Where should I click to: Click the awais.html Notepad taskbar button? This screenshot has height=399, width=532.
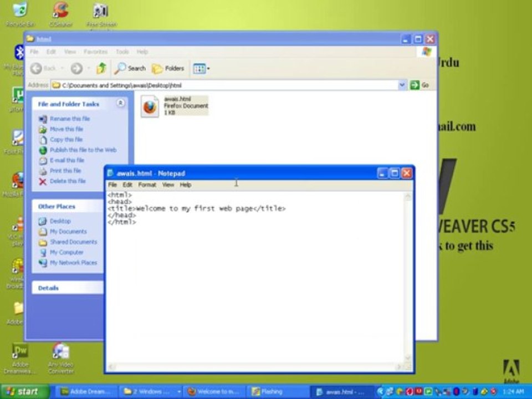pyautogui.click(x=342, y=392)
